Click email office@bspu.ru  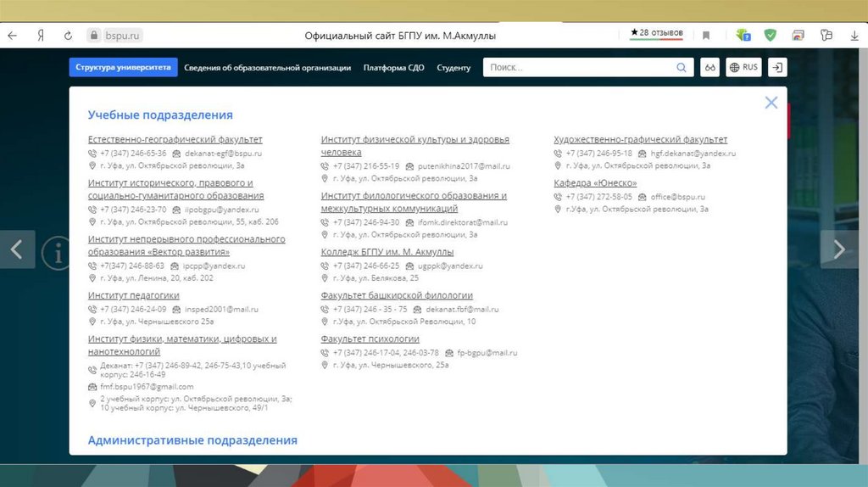[677, 197]
